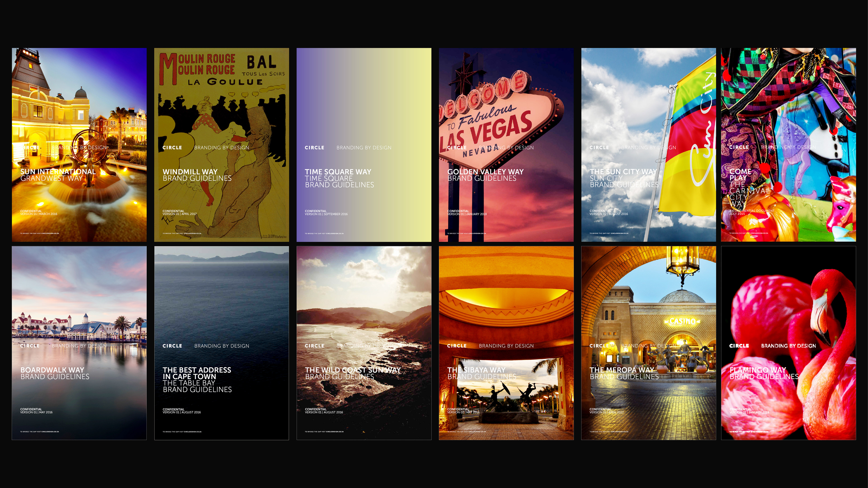Select the Time Square Way gradient cover
The image size is (868, 488).
point(364,145)
